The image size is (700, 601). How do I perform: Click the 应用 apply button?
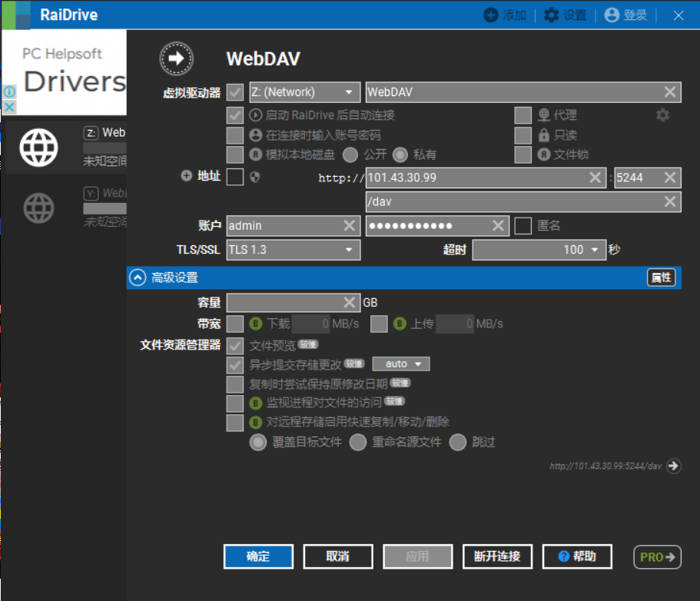(x=418, y=556)
